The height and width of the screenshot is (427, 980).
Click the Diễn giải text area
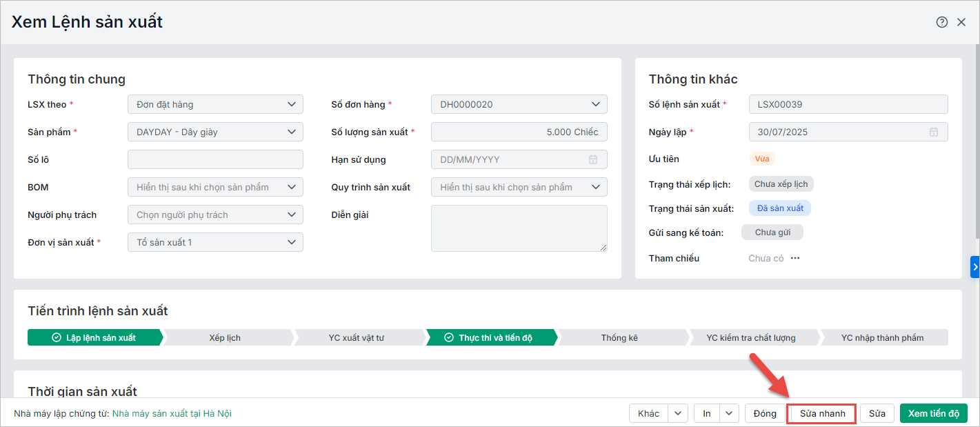(x=519, y=228)
